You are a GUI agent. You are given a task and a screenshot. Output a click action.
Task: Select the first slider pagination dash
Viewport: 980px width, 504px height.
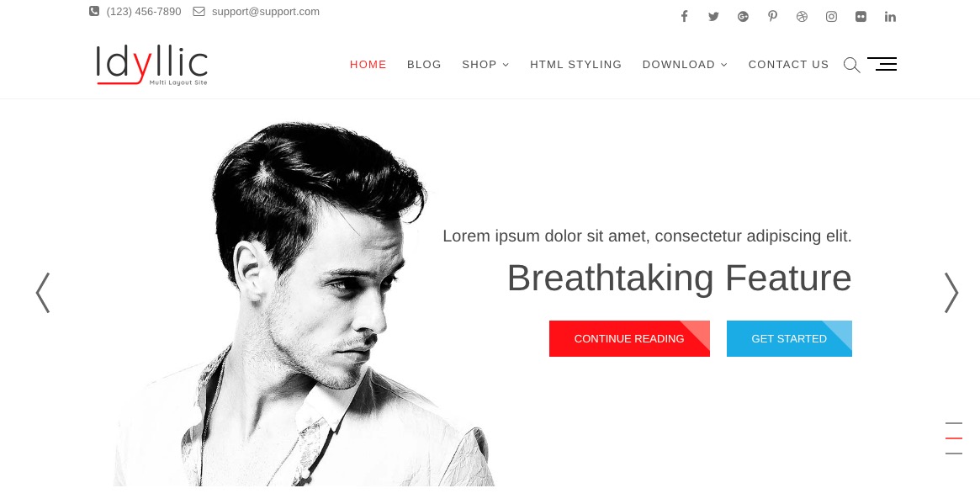point(954,423)
